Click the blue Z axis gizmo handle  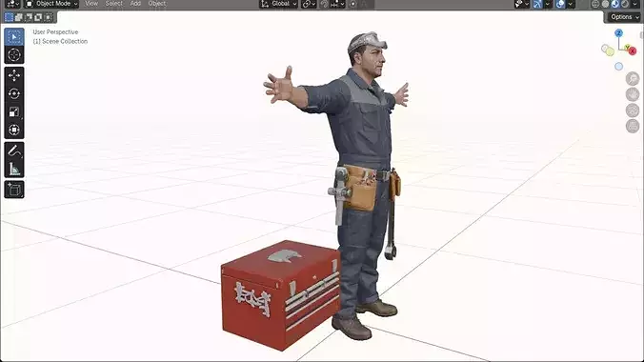pos(618,33)
